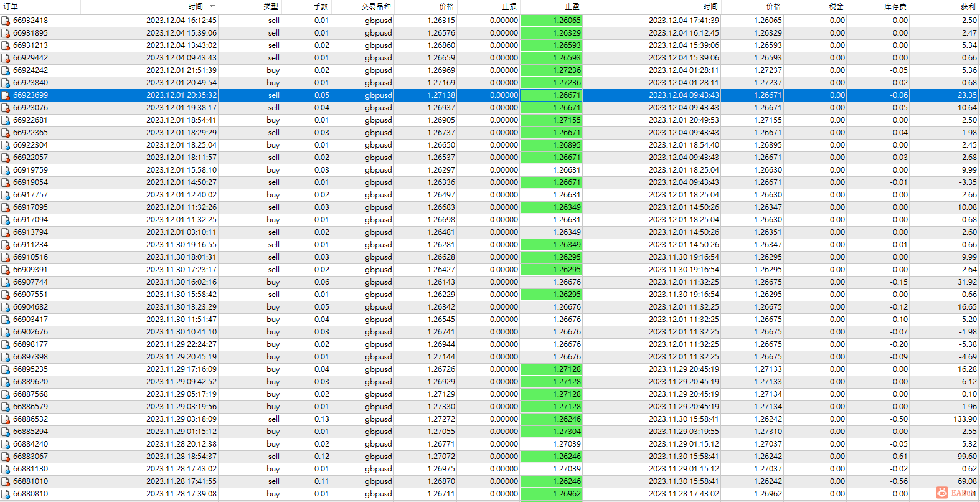980x502 pixels.
Task: Click the lot size cell 0.11
Action: pos(322,481)
